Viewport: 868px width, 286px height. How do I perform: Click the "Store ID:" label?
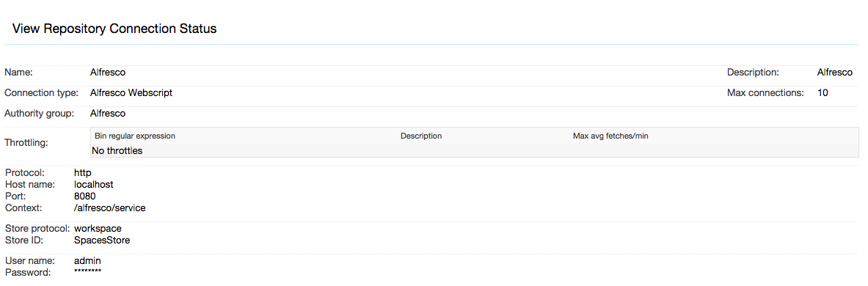pyautogui.click(x=24, y=240)
